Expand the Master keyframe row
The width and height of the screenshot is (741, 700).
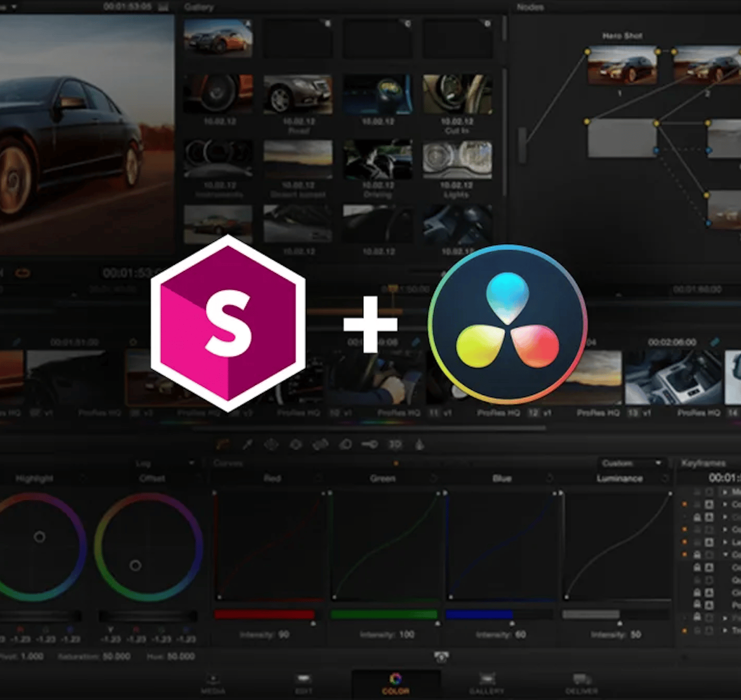(725, 492)
